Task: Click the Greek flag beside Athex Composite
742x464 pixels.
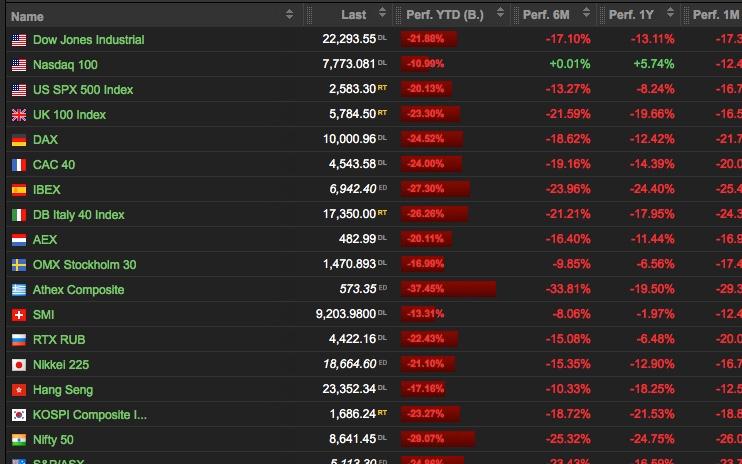Action: tap(18, 290)
